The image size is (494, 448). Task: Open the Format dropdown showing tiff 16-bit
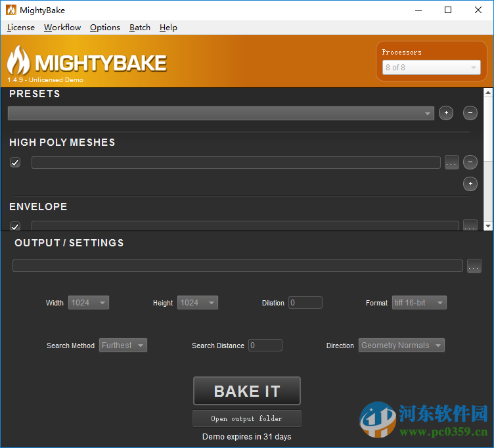click(419, 303)
